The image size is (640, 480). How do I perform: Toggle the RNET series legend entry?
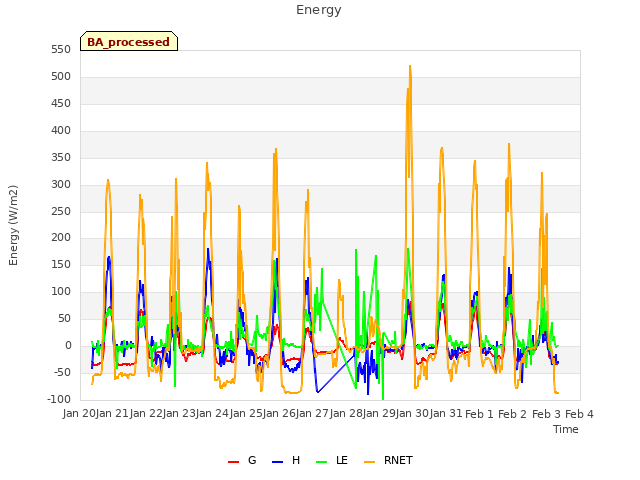(x=388, y=461)
